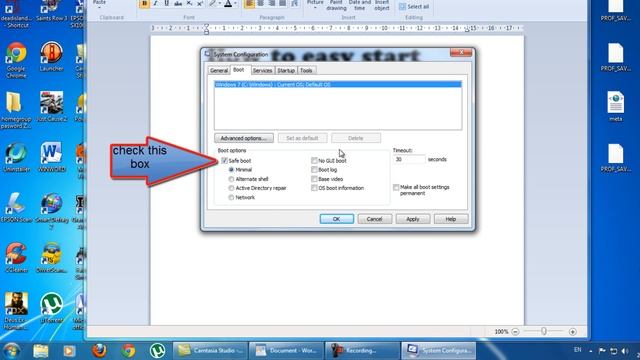This screenshot has height=360, width=640.
Task: Open the Picture dropdown in Insert group
Action: (x=315, y=7)
